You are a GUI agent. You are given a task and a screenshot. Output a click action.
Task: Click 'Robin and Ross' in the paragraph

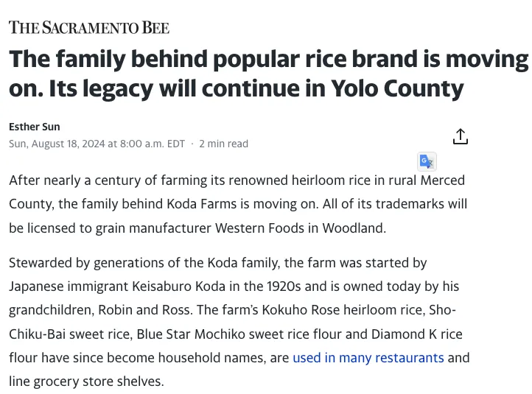coord(144,310)
